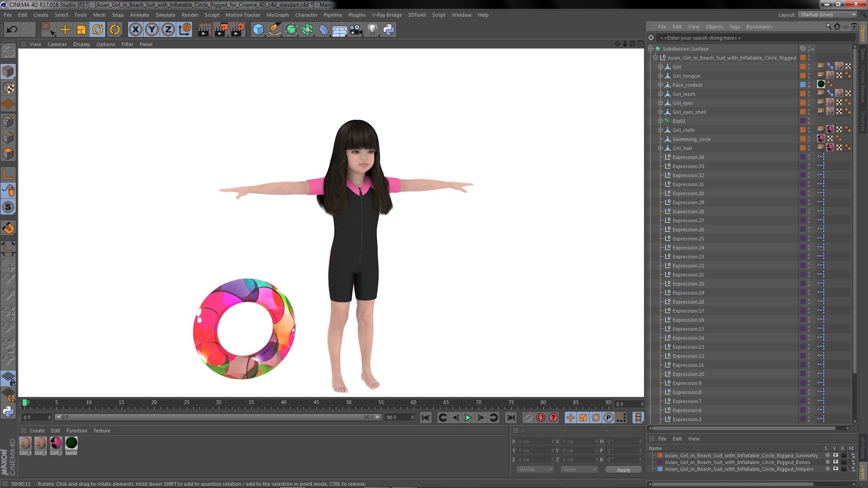The width and height of the screenshot is (868, 488).
Task: Click the Record Active Objects button
Action: [x=528, y=418]
